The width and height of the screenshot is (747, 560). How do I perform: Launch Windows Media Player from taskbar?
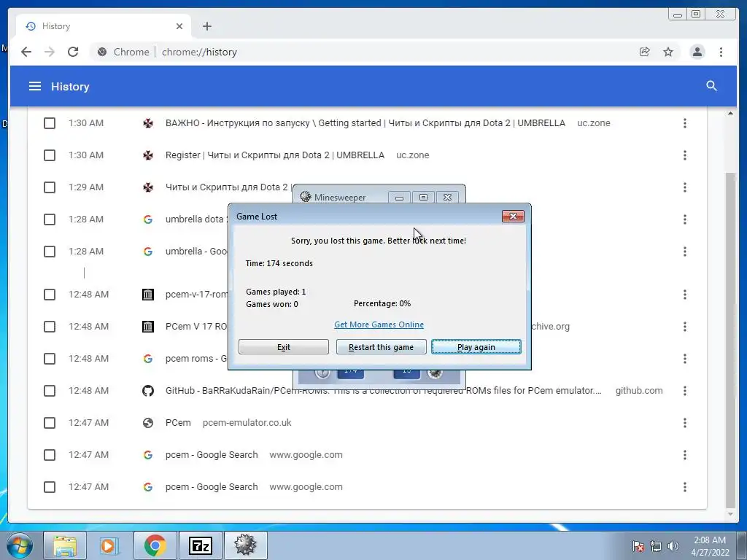[x=109, y=545]
